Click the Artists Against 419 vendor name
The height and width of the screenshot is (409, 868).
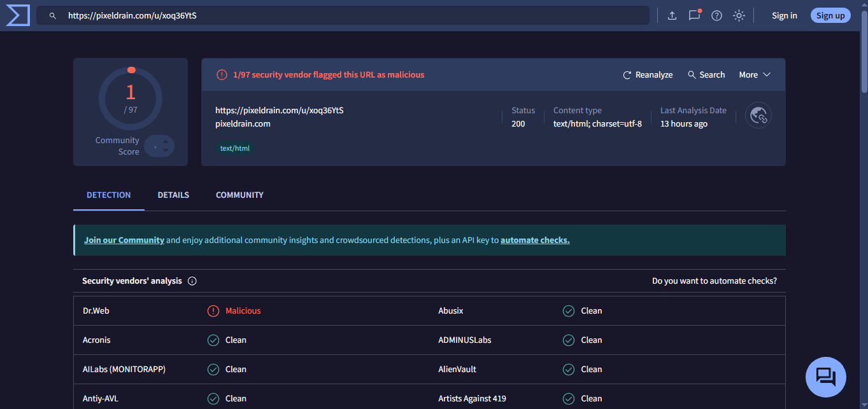click(x=473, y=399)
